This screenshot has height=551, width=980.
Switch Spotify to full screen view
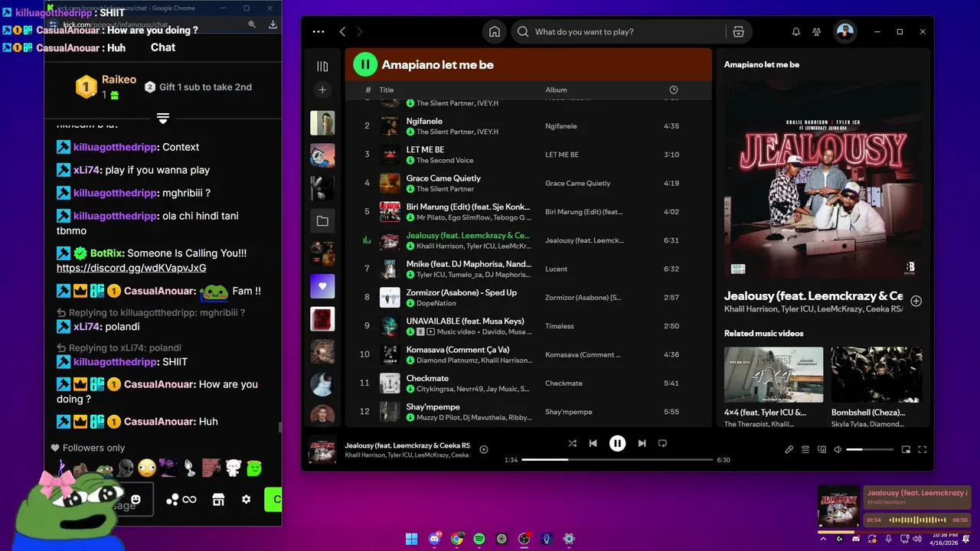point(923,450)
